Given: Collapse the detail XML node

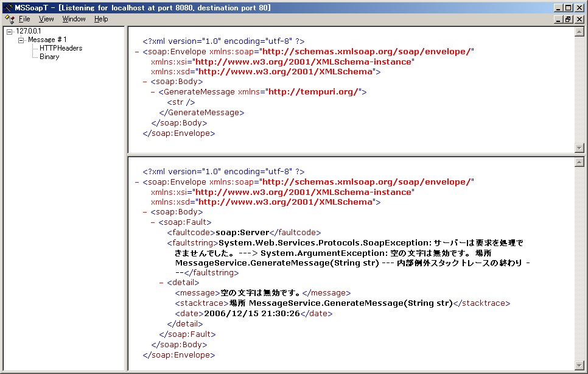Looking at the screenshot, I should pyautogui.click(x=161, y=283).
